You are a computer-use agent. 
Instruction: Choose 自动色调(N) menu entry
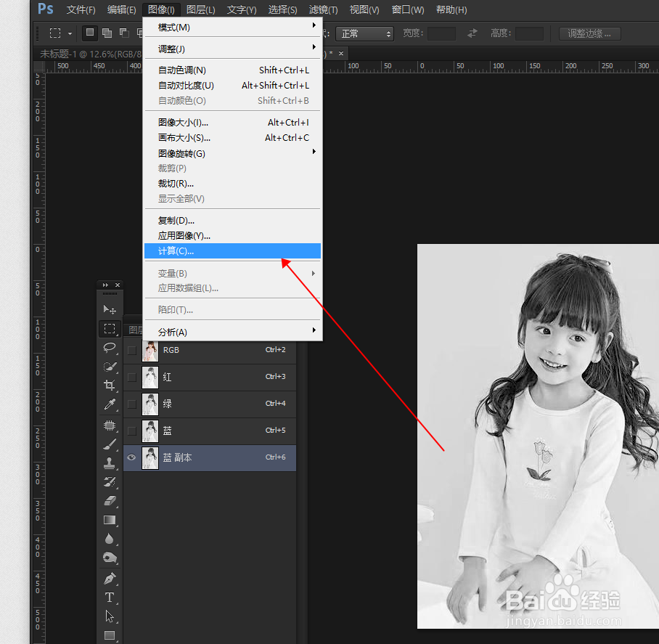point(233,70)
